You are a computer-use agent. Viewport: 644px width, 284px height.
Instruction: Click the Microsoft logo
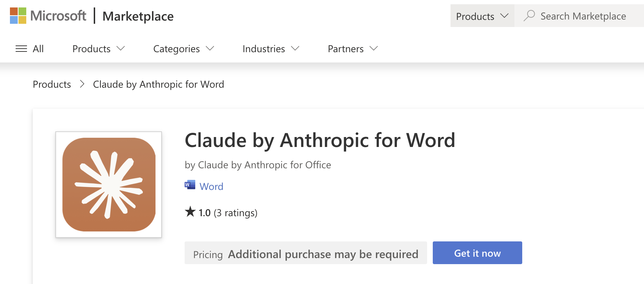48,16
